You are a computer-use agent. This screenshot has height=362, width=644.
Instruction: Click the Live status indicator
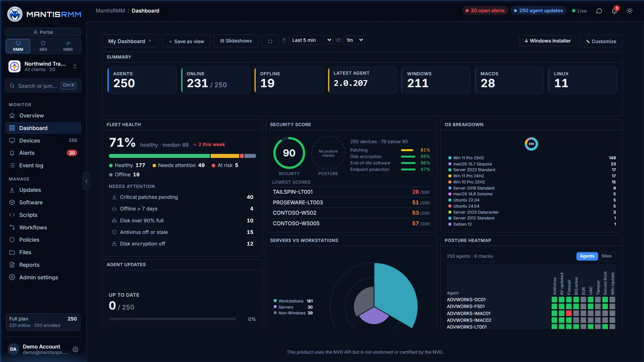tap(579, 11)
